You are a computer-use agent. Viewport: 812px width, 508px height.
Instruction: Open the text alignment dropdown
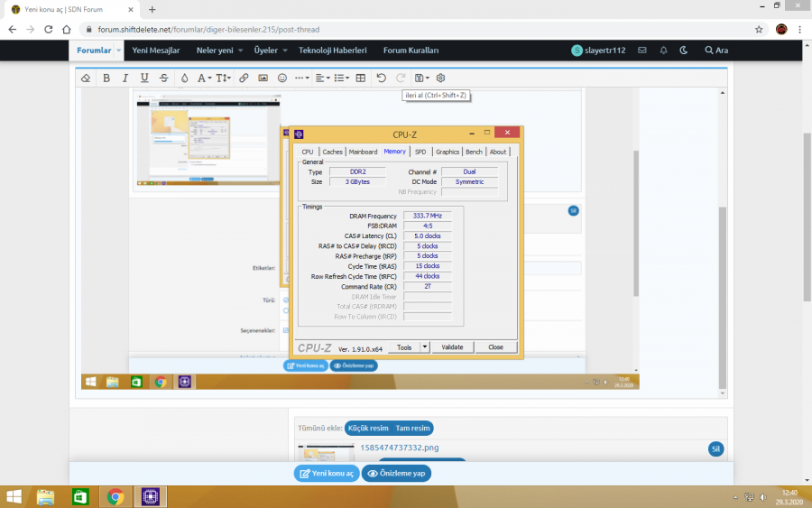[322, 79]
